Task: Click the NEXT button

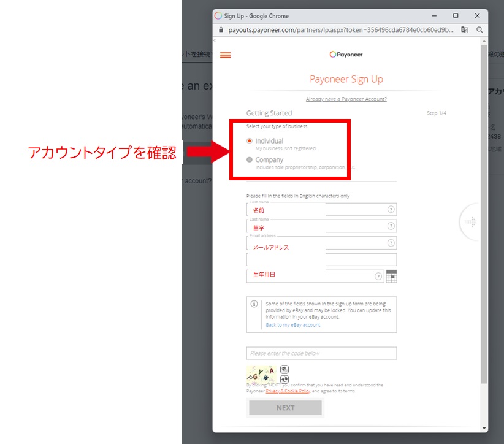Action: coord(286,408)
